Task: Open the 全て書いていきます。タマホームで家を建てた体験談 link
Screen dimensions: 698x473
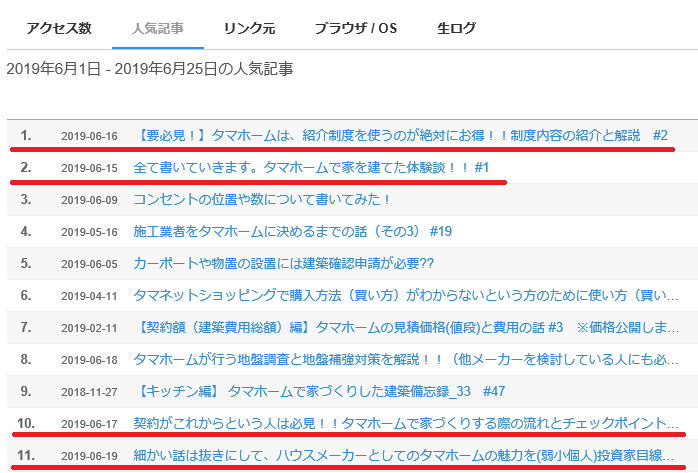Action: click(x=311, y=167)
